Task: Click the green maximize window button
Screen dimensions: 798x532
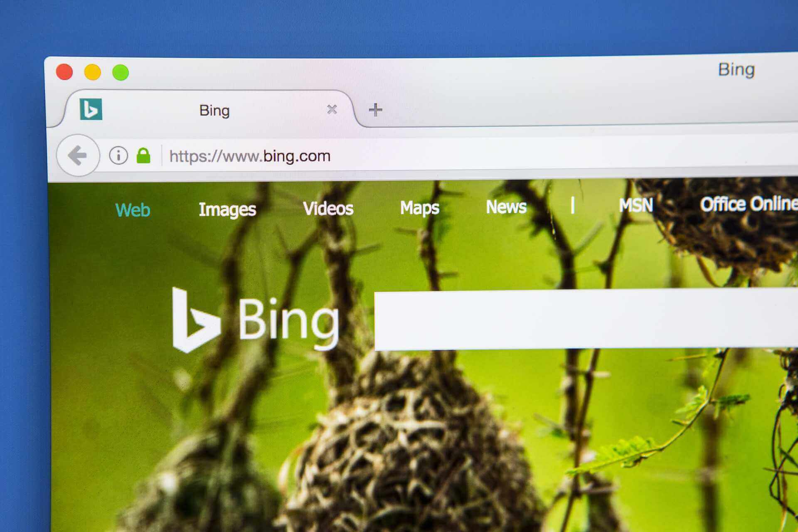Action: tap(121, 70)
